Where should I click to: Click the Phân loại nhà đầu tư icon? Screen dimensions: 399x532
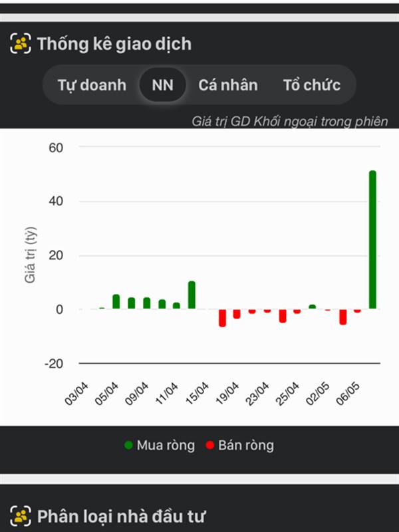click(x=21, y=515)
